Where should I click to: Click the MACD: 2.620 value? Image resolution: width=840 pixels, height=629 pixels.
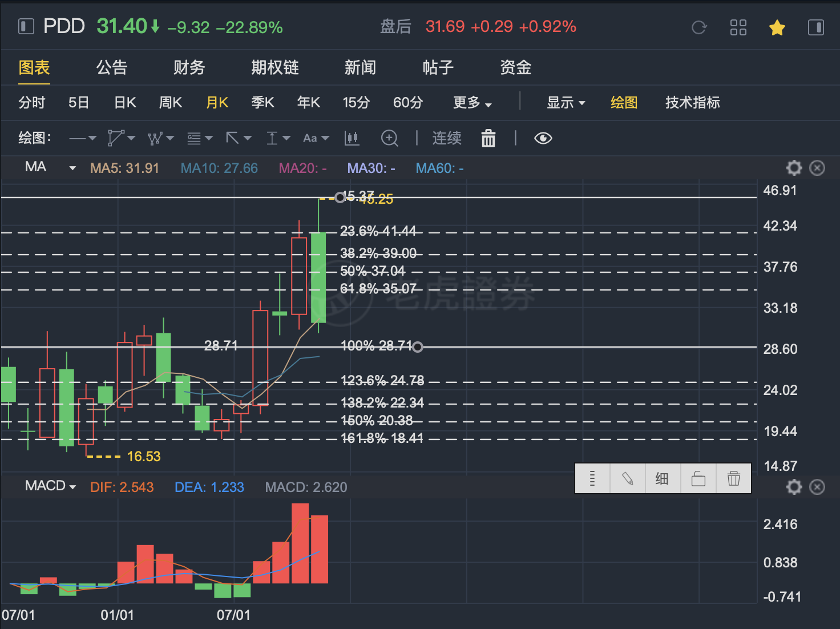coord(306,487)
